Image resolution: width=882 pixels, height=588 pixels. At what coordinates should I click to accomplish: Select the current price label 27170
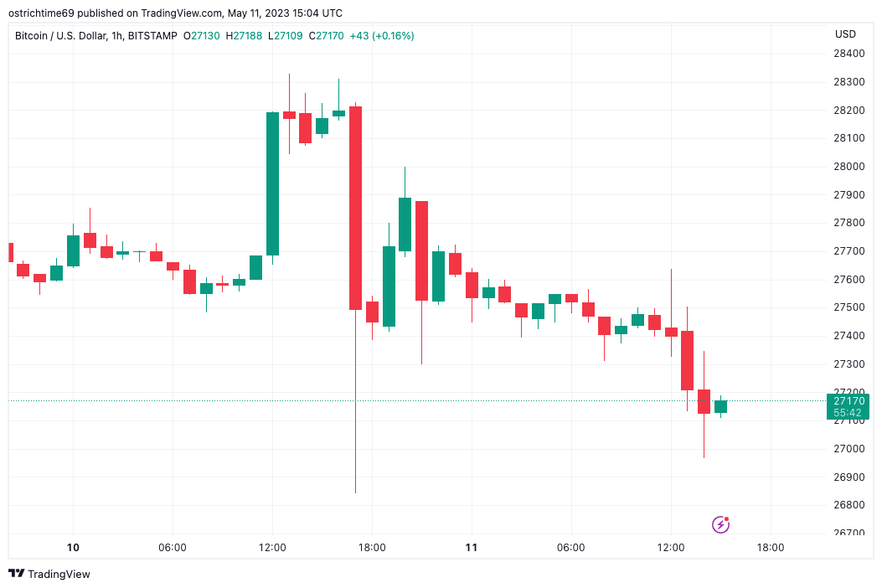[849, 401]
